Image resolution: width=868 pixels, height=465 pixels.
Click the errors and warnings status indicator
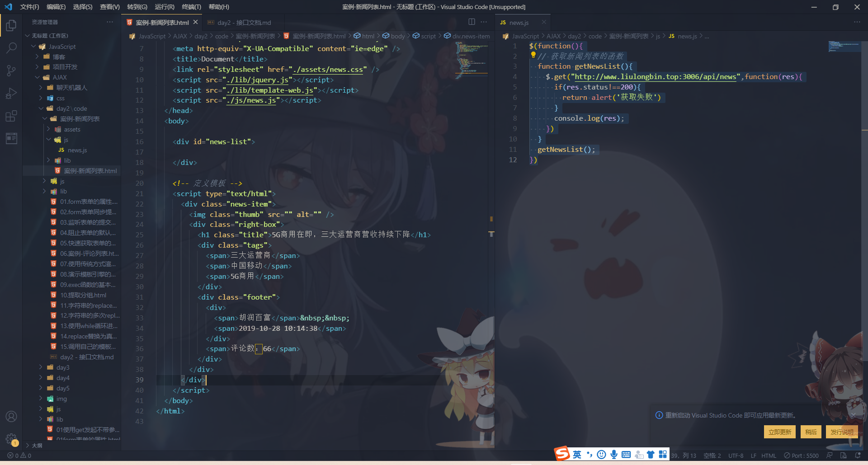click(x=19, y=456)
